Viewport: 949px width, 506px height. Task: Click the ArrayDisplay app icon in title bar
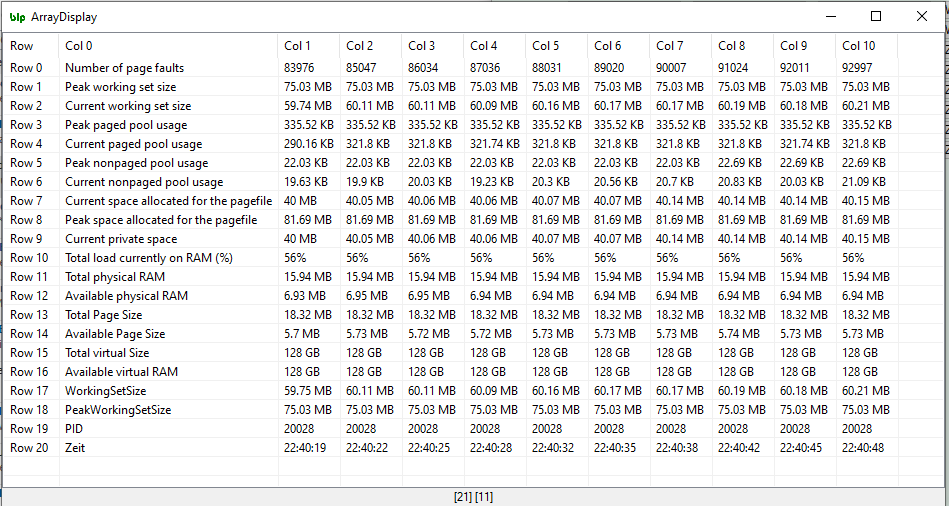pyautogui.click(x=17, y=17)
